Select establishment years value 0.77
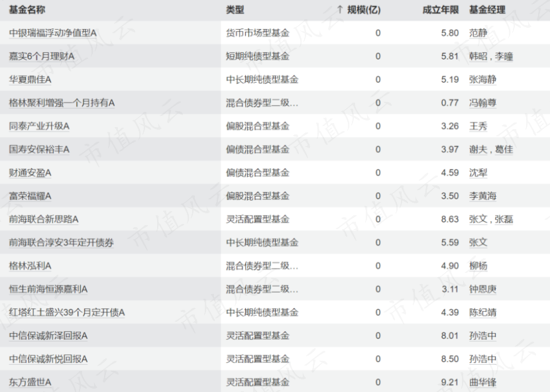Viewport: 550px width, 392px height. (450, 103)
